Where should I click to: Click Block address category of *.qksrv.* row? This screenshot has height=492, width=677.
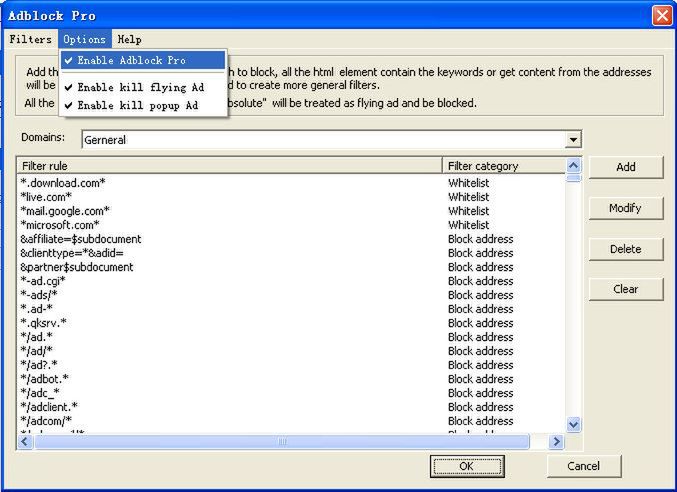point(481,323)
